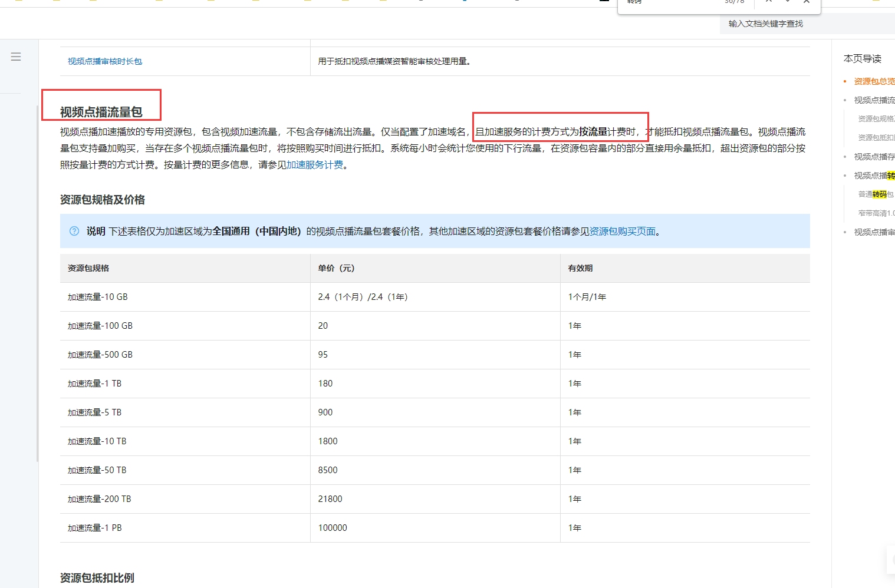Image resolution: width=895 pixels, height=588 pixels.
Task: Select the 加速流量-1 PB cell
Action: 185,528
